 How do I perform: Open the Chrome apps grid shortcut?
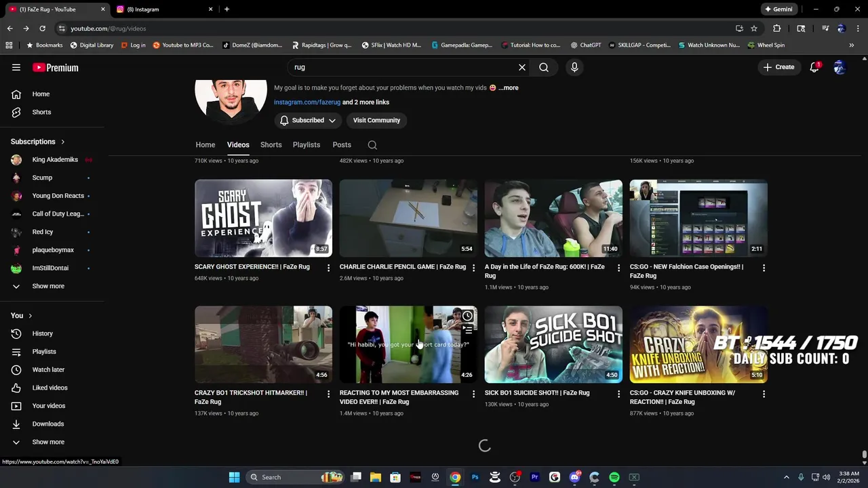pyautogui.click(x=9, y=45)
